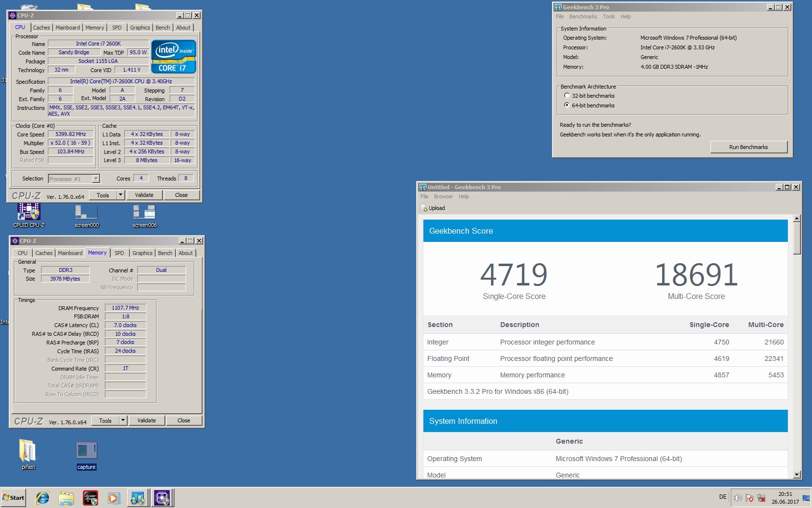
Task: Click Validate in Memory CPU-Z window
Action: click(x=146, y=420)
